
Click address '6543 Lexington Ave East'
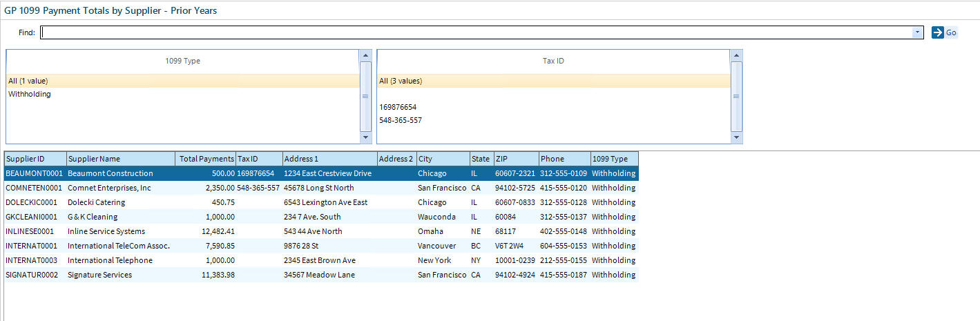330,202
